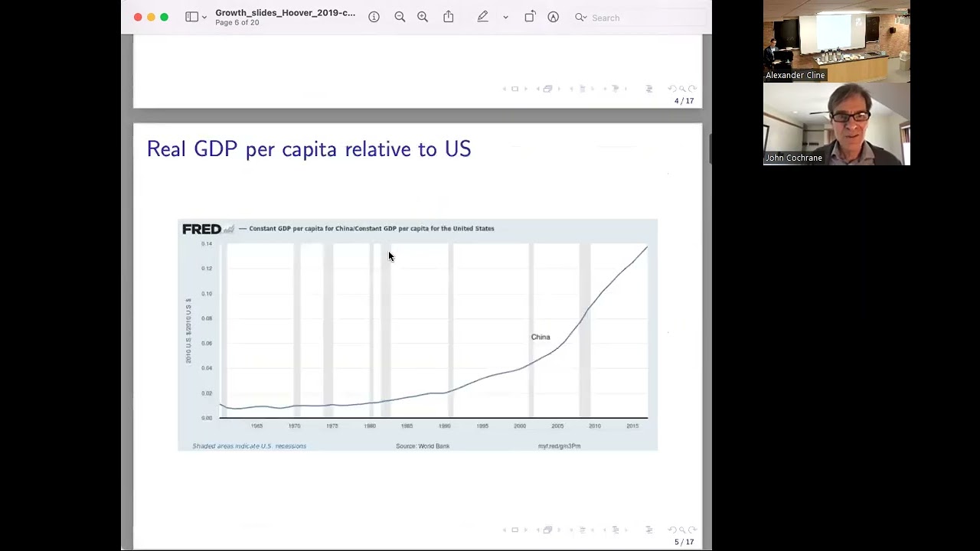Click the presentation outline icon on slide 4/17
980x551 pixels.
pos(648,89)
